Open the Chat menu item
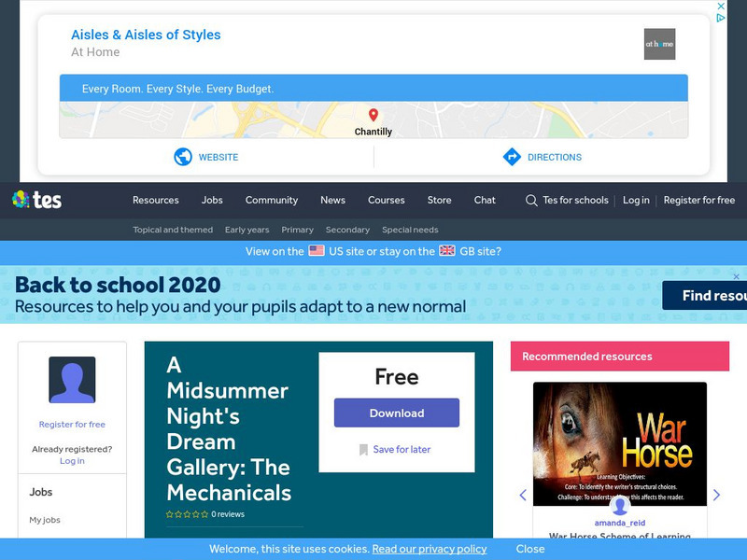747x560 pixels. [x=485, y=200]
